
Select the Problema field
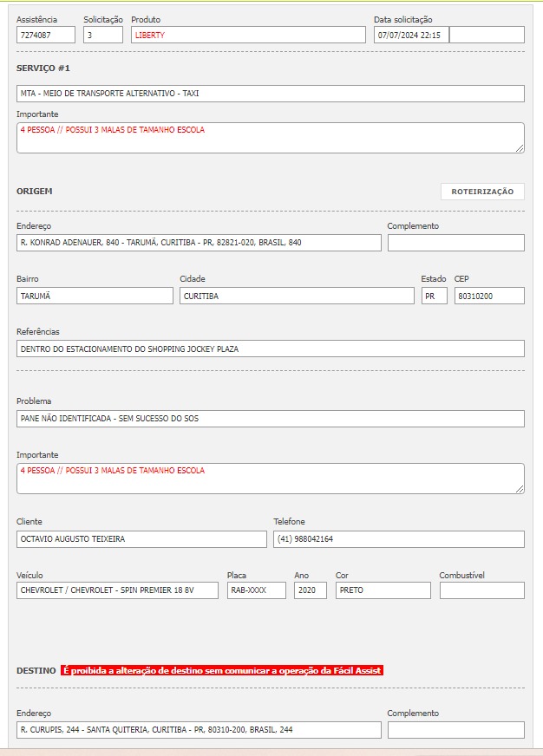pos(271,419)
